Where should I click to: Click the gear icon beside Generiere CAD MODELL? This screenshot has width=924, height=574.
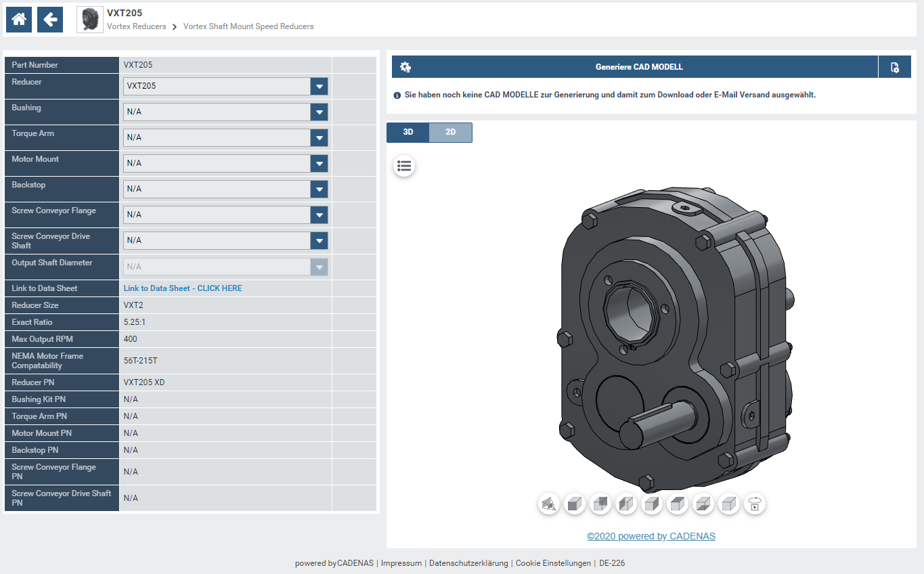click(405, 67)
